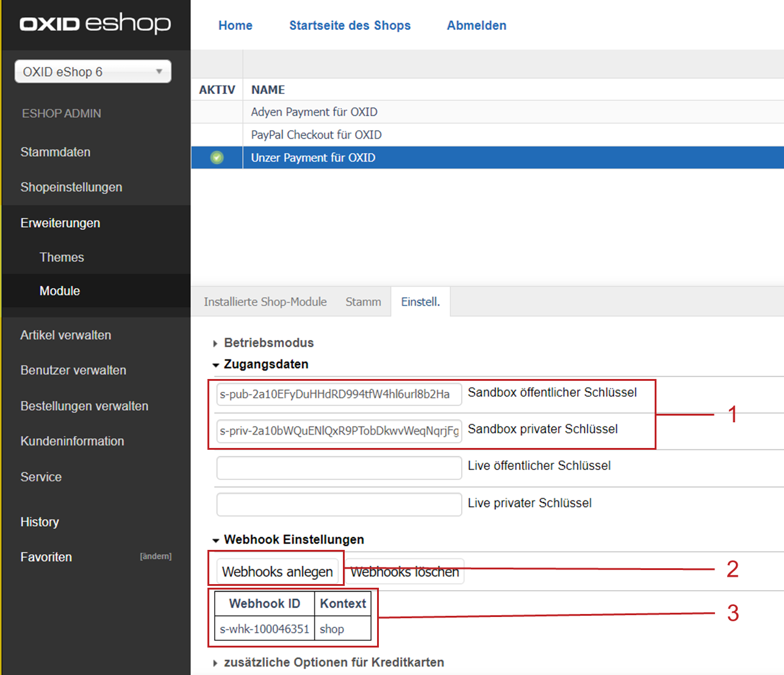Open the OXID eShop 6 shop selector dropdown

click(x=93, y=71)
